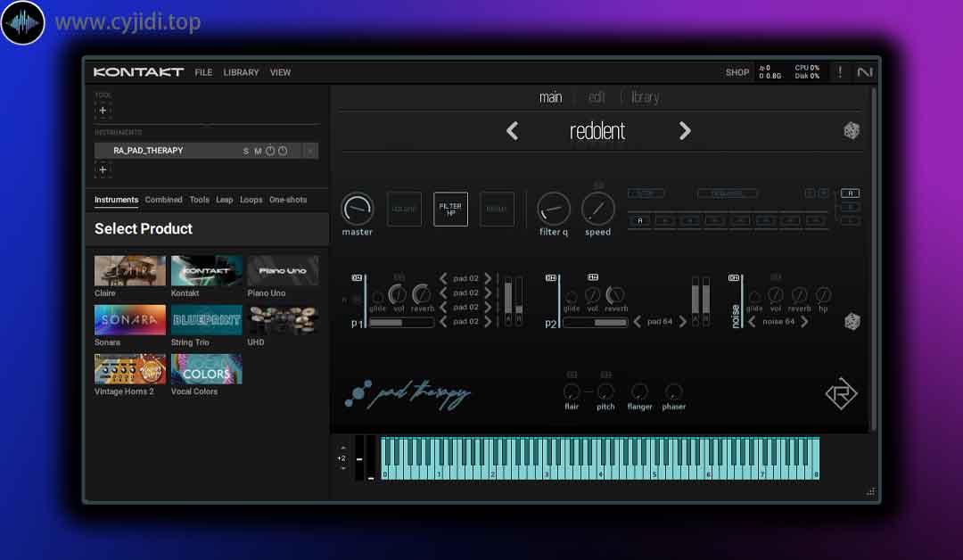Switch to the One-shots tab
The height and width of the screenshot is (560, 963).
pyautogui.click(x=287, y=200)
